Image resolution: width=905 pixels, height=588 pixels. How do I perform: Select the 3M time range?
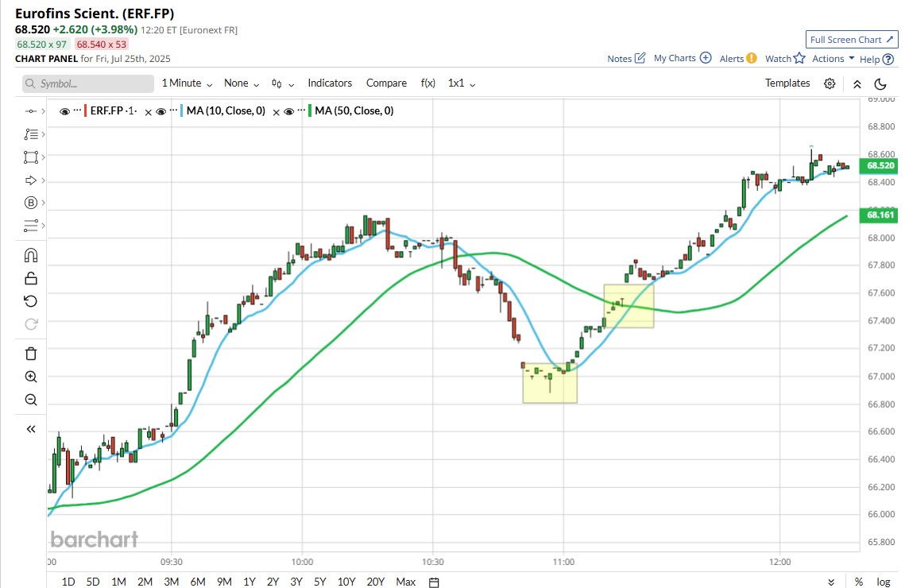coord(172,582)
